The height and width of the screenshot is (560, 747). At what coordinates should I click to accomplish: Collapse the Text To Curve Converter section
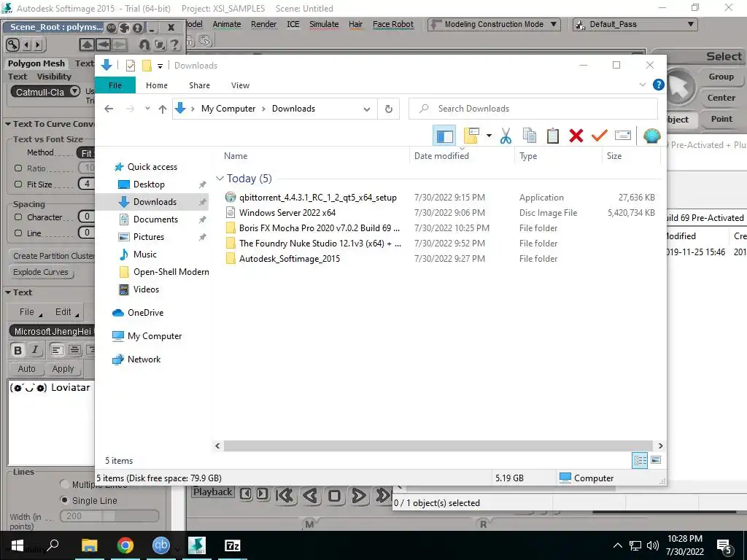pos(8,124)
